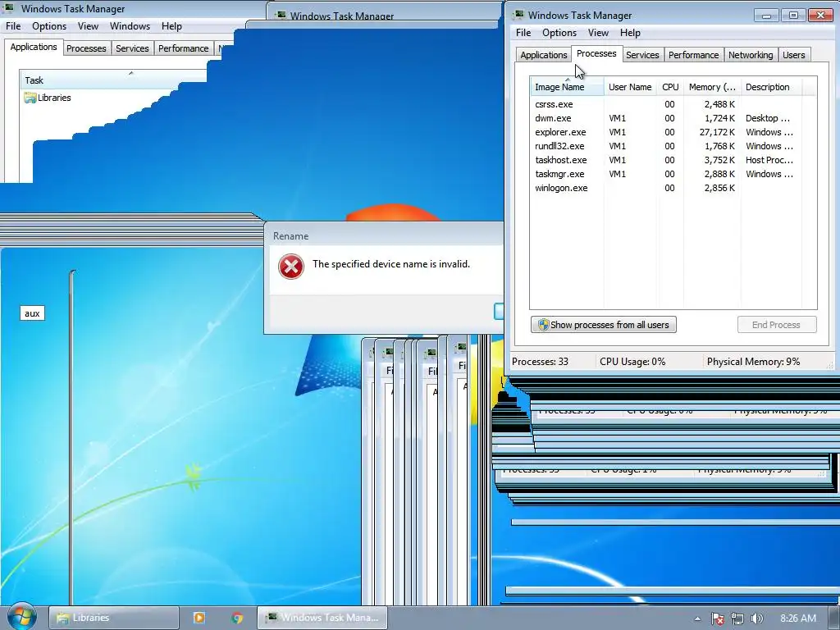Sort by CPU column header
This screenshot has width=840, height=630.
pyautogui.click(x=670, y=87)
